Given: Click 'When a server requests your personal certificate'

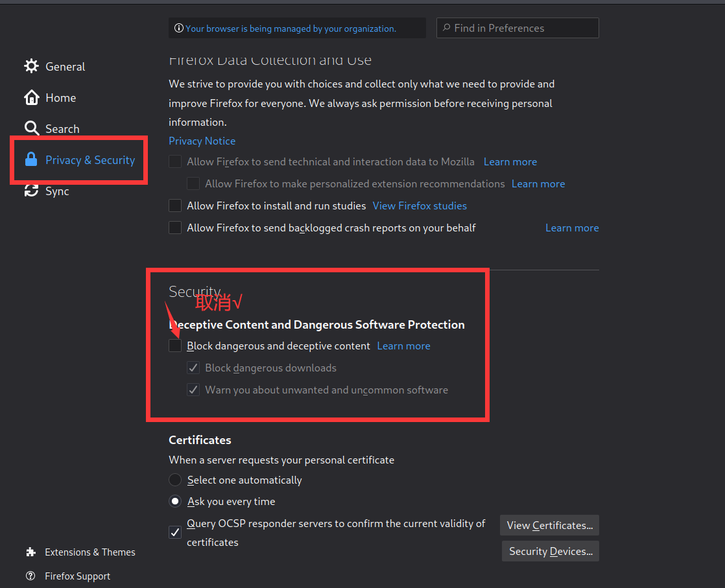Looking at the screenshot, I should point(281,460).
